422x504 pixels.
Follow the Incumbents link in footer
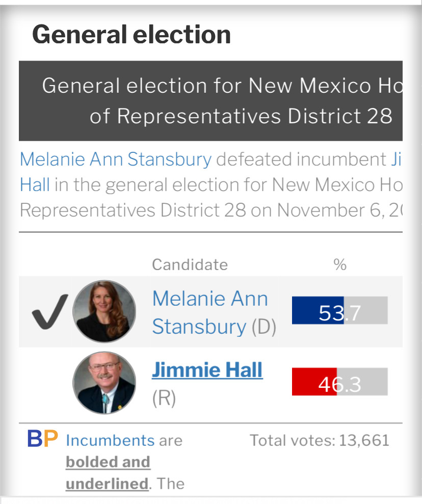pos(110,440)
